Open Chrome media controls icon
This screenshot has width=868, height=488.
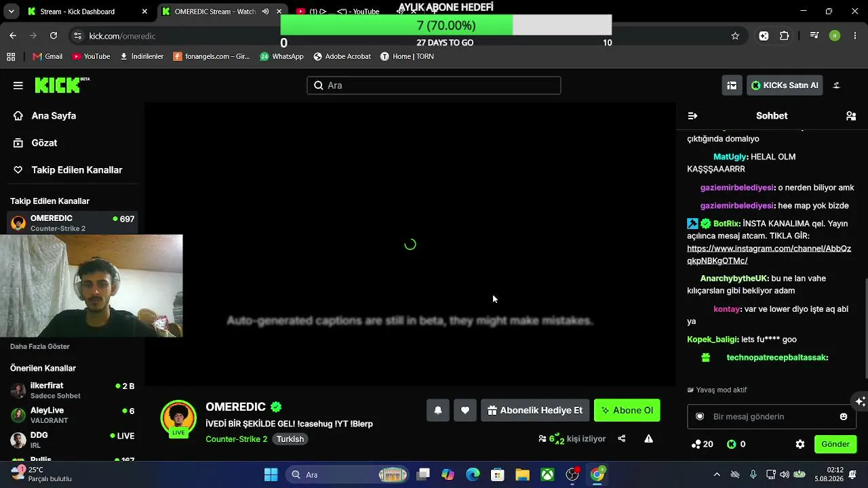[x=814, y=36]
